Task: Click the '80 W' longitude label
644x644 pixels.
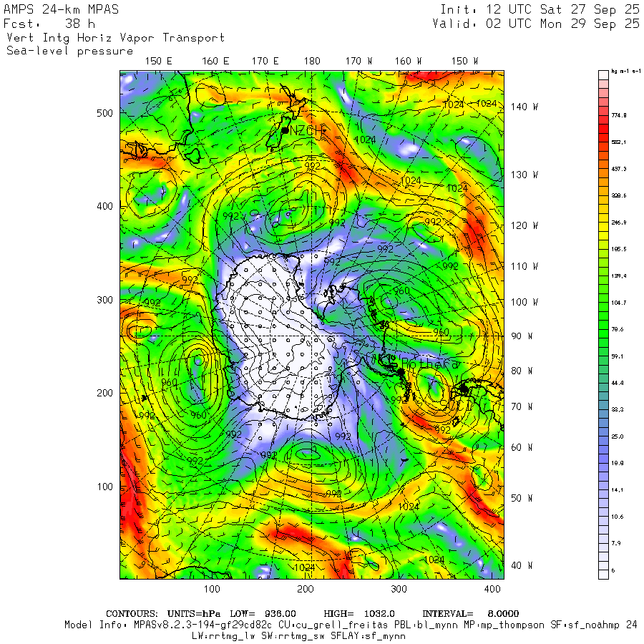Action: click(x=522, y=371)
